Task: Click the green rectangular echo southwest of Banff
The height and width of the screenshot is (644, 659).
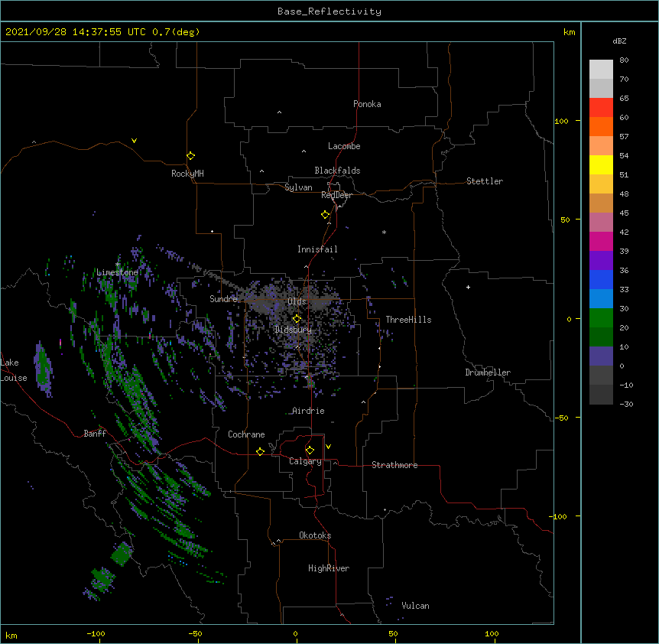Action: coord(122,554)
